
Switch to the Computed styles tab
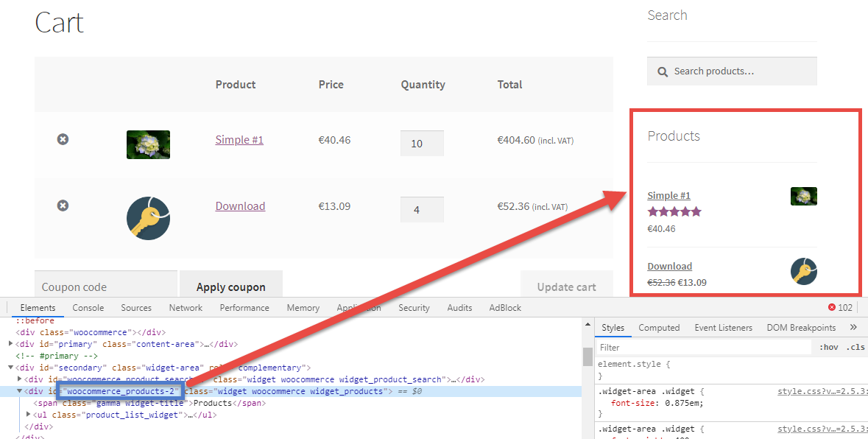pos(659,328)
